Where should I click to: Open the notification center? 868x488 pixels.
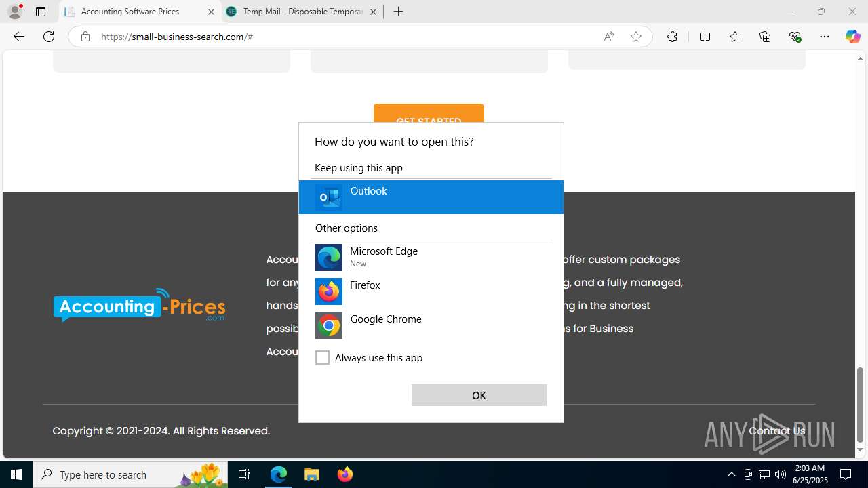click(x=846, y=474)
